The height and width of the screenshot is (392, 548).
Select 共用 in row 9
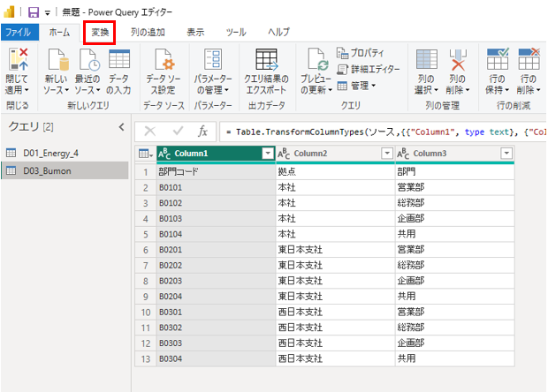454,297
